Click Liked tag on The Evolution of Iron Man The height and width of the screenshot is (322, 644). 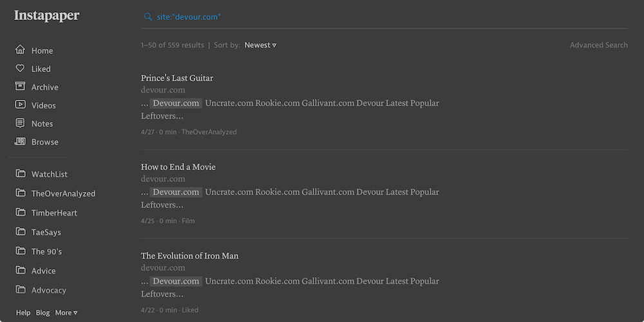(190, 310)
